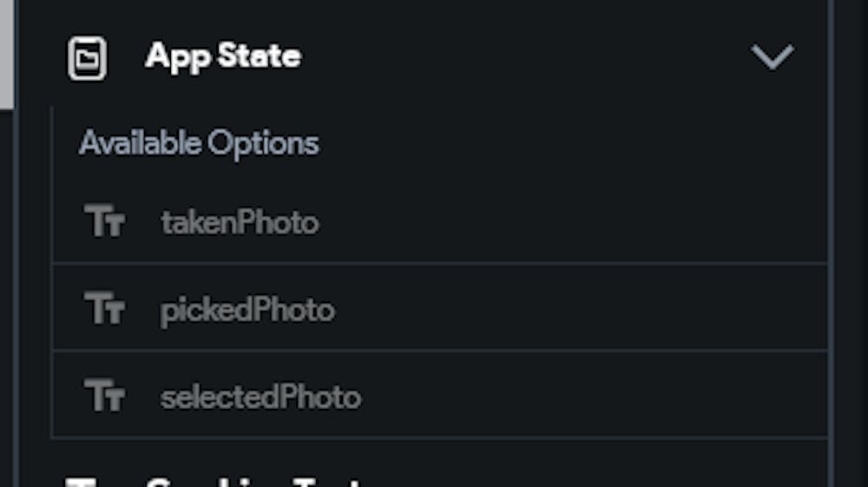Click the text-type icon beside pickedPhoto

(105, 309)
